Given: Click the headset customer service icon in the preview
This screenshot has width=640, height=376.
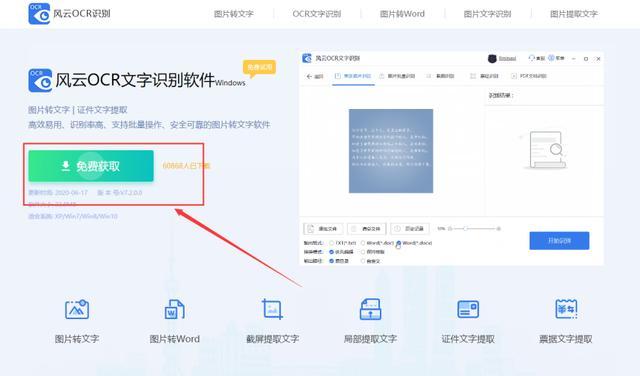Looking at the screenshot, I should [x=531, y=58].
